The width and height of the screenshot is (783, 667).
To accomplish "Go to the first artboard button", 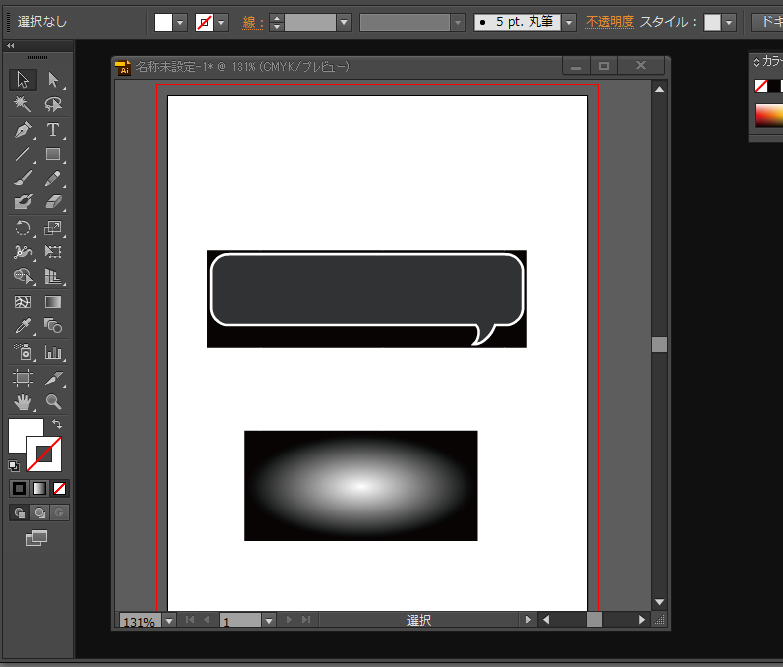I will 190,620.
